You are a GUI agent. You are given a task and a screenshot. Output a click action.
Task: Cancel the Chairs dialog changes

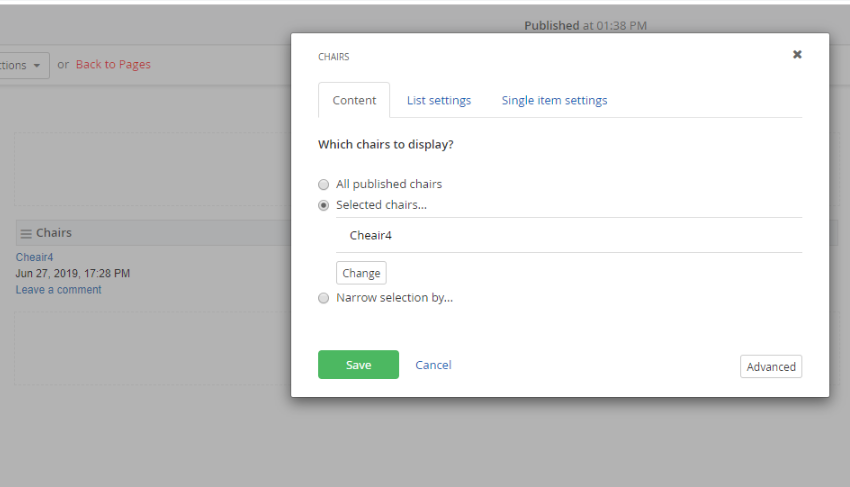coord(433,365)
